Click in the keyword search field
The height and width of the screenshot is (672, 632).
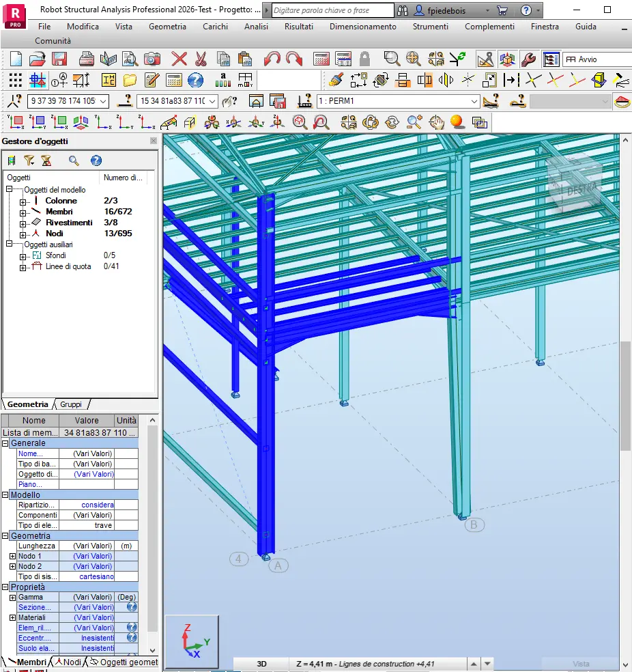(x=332, y=10)
